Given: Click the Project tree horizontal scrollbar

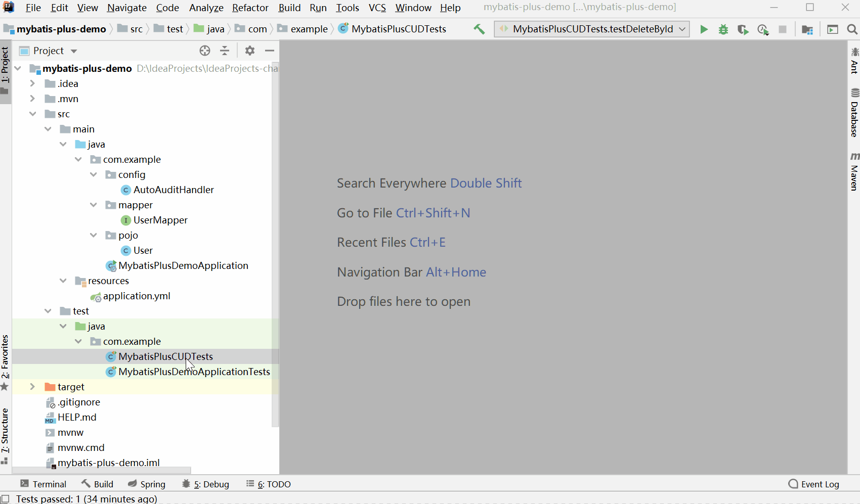Looking at the screenshot, I should click(101, 470).
